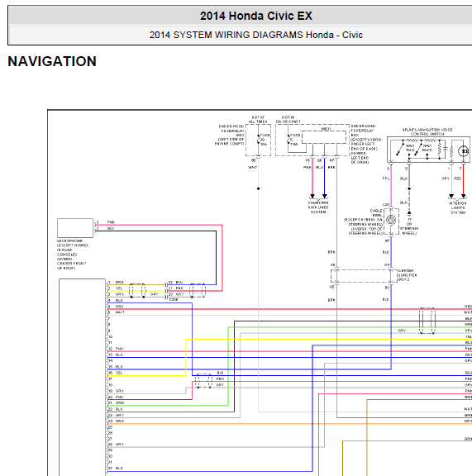
Task: Click the Center Junction Box 2 label
Action: coord(407,275)
